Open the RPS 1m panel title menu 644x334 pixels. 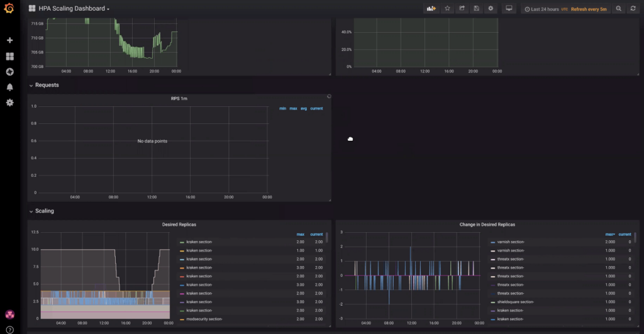click(x=179, y=99)
